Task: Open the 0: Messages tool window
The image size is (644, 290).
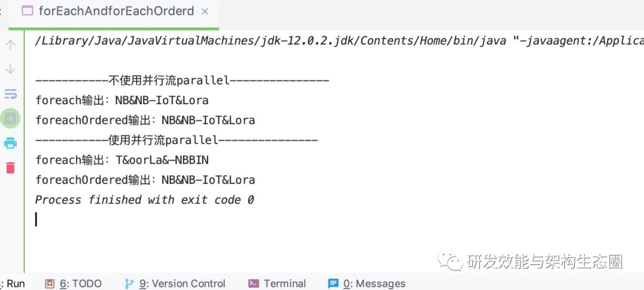Action: tap(367, 283)
